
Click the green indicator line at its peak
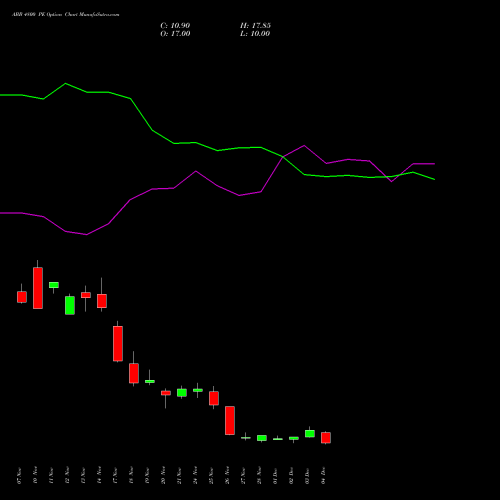coord(65,84)
